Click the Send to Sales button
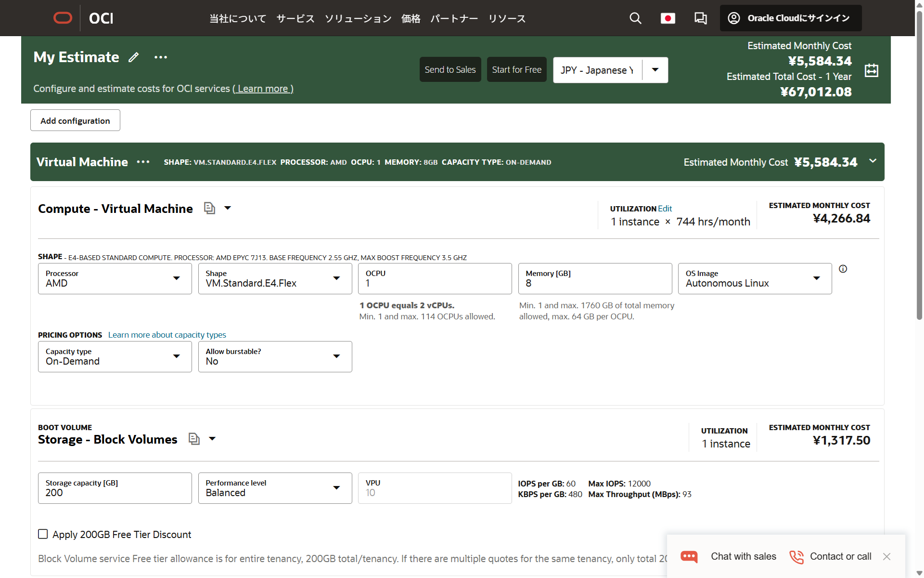 click(x=449, y=69)
